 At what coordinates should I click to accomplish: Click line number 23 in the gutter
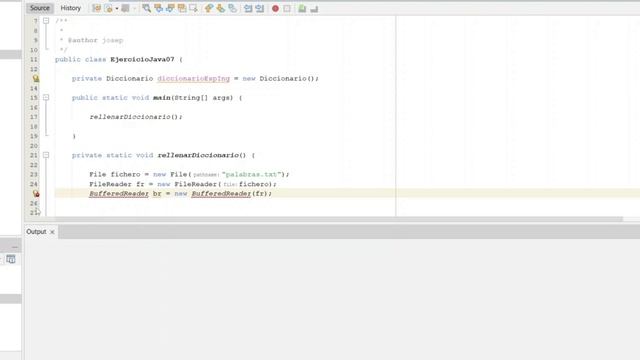coord(33,174)
